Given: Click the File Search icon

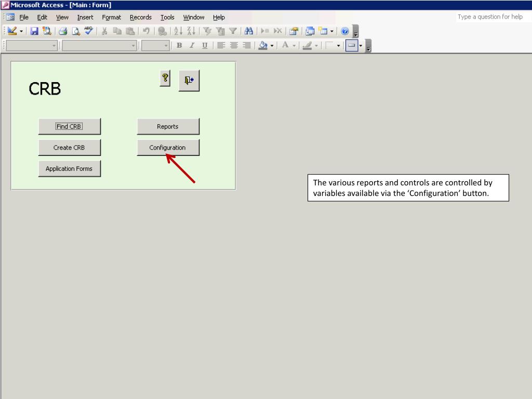Looking at the screenshot, I should (47, 31).
